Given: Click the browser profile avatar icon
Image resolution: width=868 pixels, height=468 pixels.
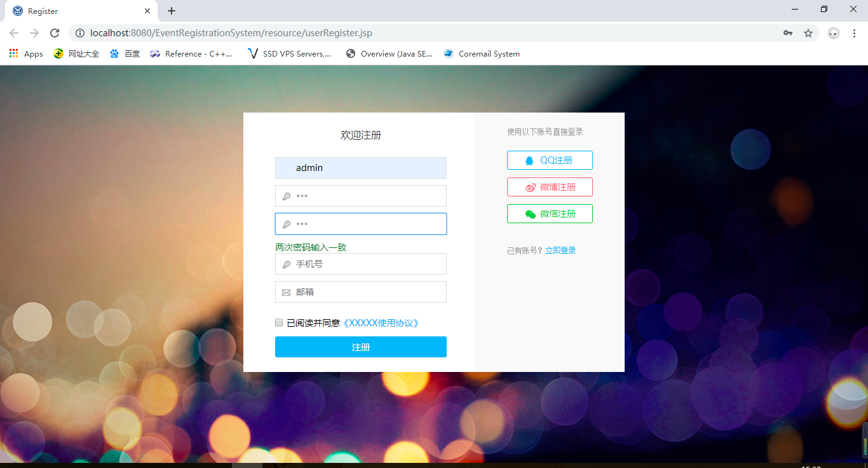Looking at the screenshot, I should click(833, 32).
